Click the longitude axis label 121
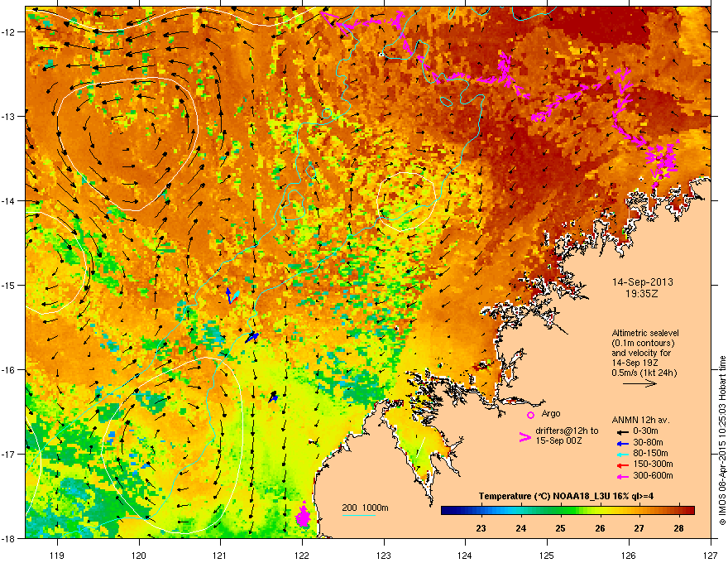Image resolution: width=728 pixels, height=563 pixels. [220, 555]
